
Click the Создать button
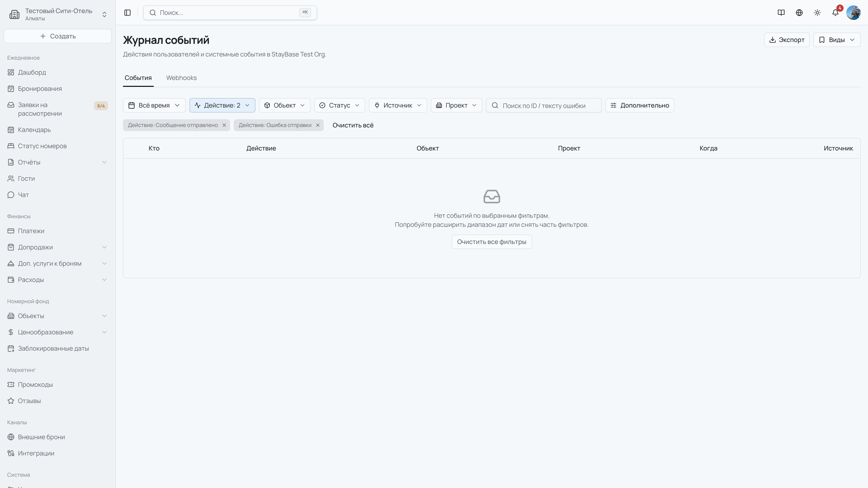tap(58, 36)
